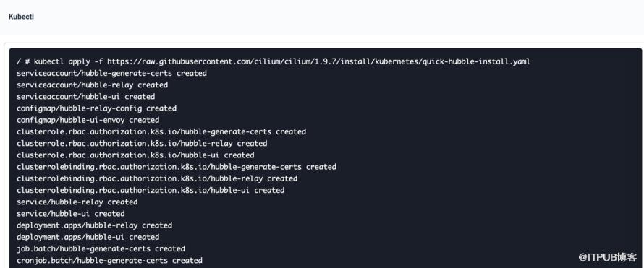Click the clusterrolebinding hubble-relay created line

click(157, 178)
